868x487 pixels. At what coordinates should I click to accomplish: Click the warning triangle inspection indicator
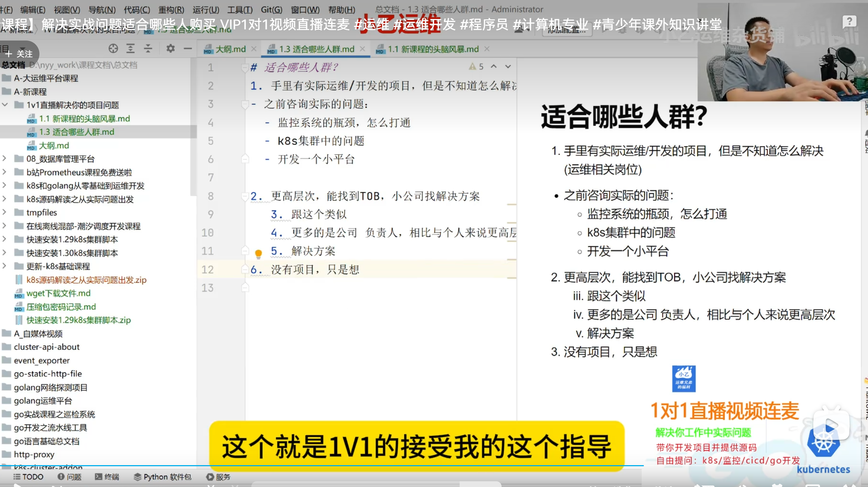pyautogui.click(x=473, y=67)
